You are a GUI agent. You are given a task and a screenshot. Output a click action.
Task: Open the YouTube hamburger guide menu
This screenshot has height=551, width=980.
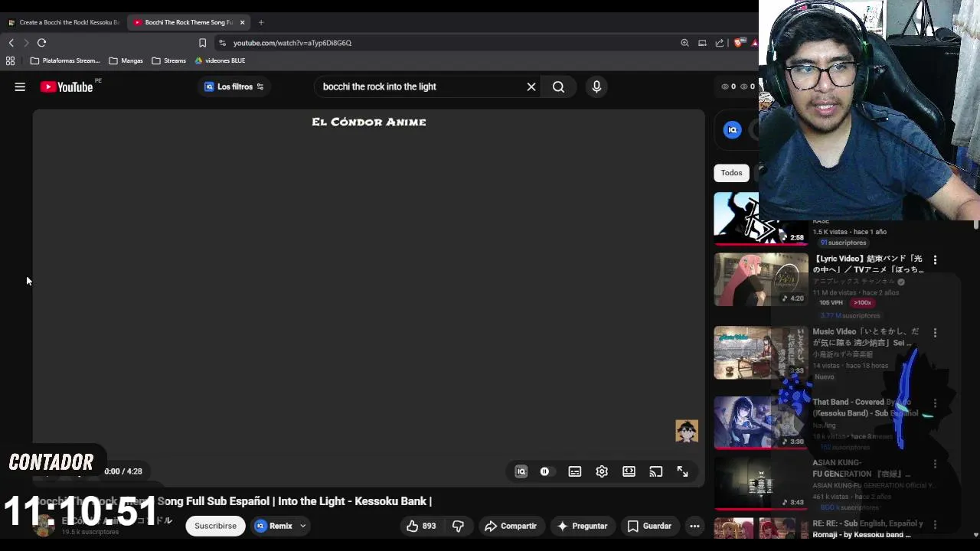(20, 87)
